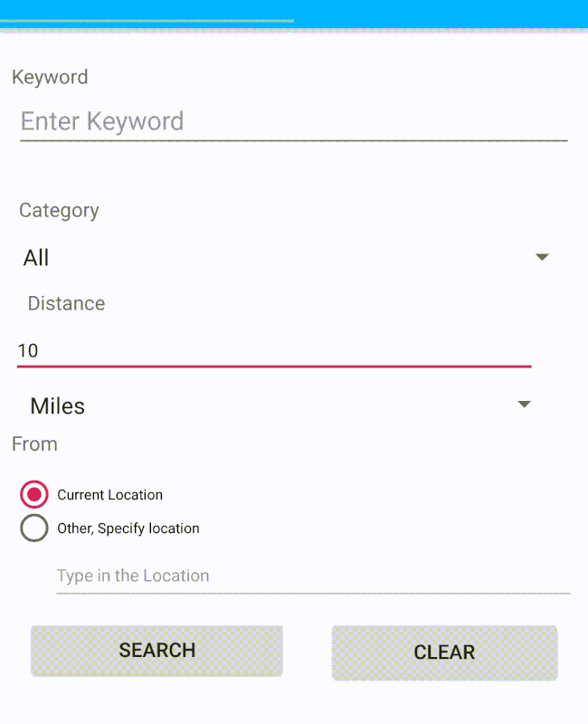
Task: Click the Category label text
Action: 59,210
